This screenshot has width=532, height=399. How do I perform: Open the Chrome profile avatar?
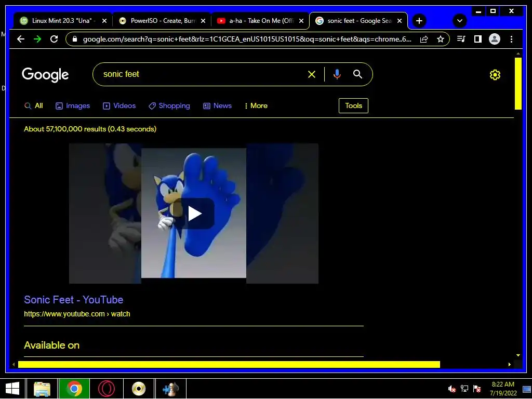click(x=495, y=39)
